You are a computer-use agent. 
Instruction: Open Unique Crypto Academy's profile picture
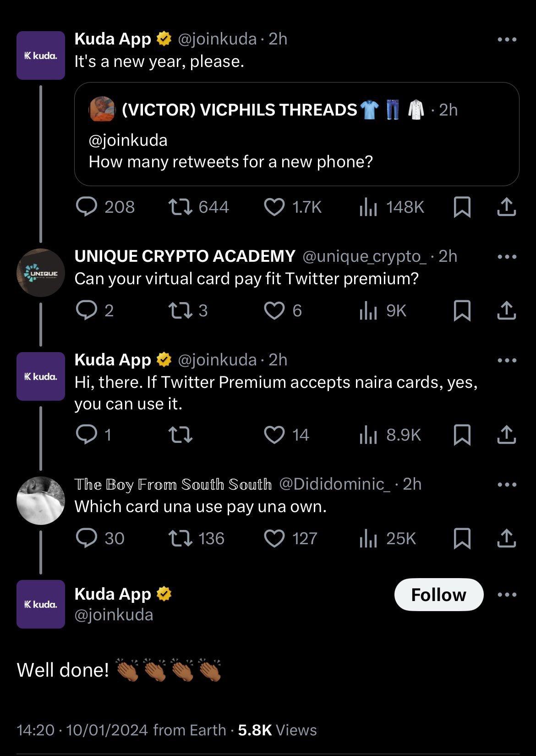tap(41, 273)
